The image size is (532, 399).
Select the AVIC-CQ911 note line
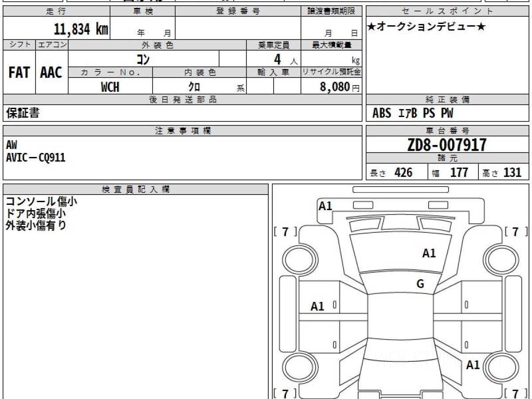pos(35,157)
